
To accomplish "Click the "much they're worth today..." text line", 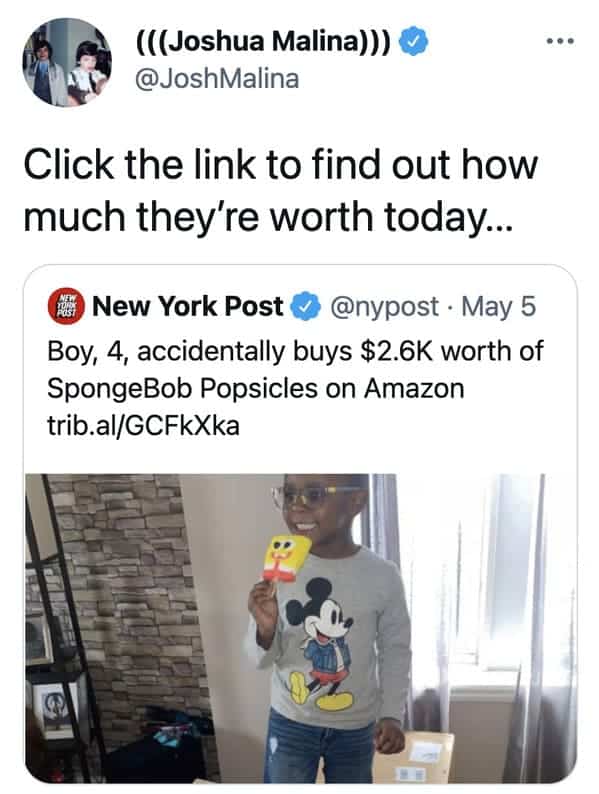I will coord(268,217).
